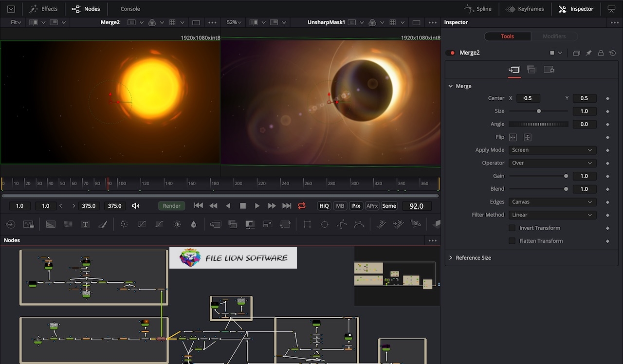Open the Spline editor
Screen dimensions: 623x364
click(x=477, y=9)
